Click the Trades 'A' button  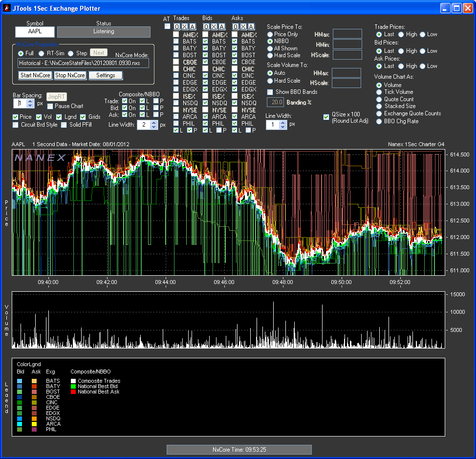coord(193,27)
